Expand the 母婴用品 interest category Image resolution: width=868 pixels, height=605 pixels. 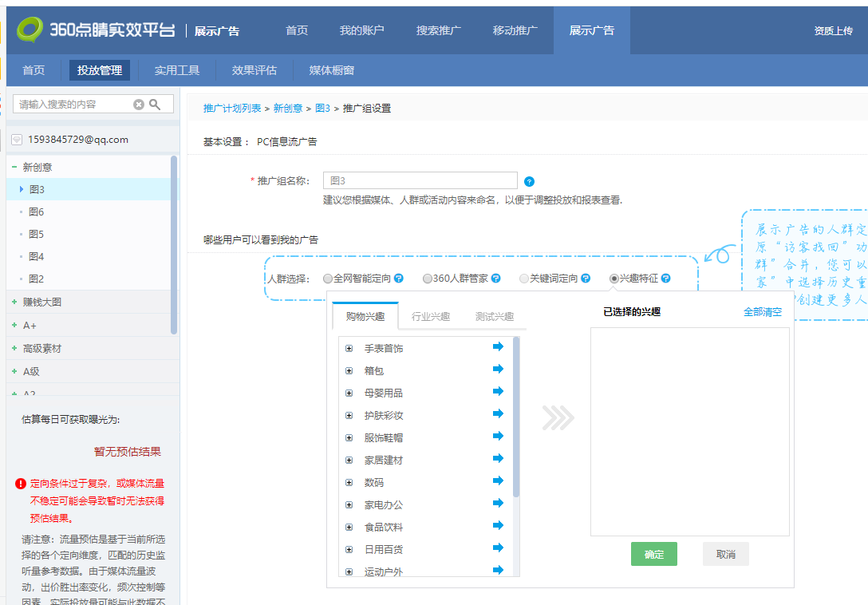coord(349,393)
